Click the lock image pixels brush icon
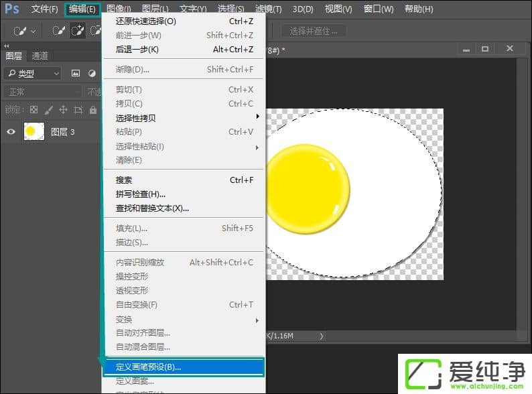Image resolution: width=532 pixels, height=394 pixels. click(x=48, y=110)
